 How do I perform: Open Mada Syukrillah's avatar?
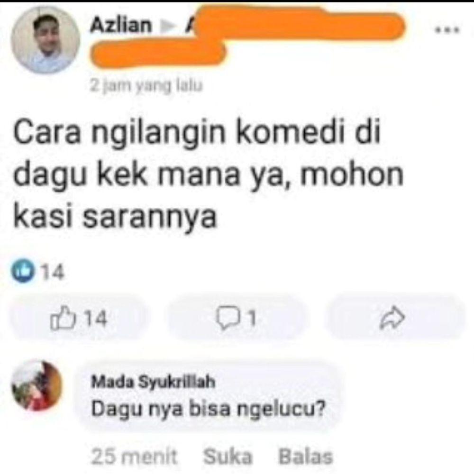tap(36, 385)
